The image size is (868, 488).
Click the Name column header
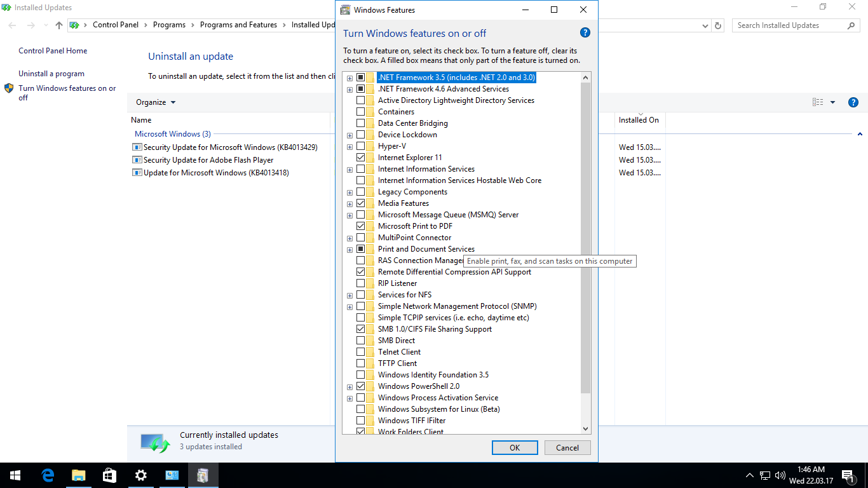[230, 120]
